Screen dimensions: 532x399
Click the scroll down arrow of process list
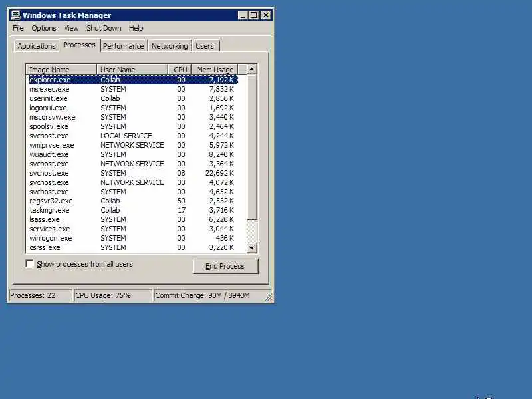[251, 247]
